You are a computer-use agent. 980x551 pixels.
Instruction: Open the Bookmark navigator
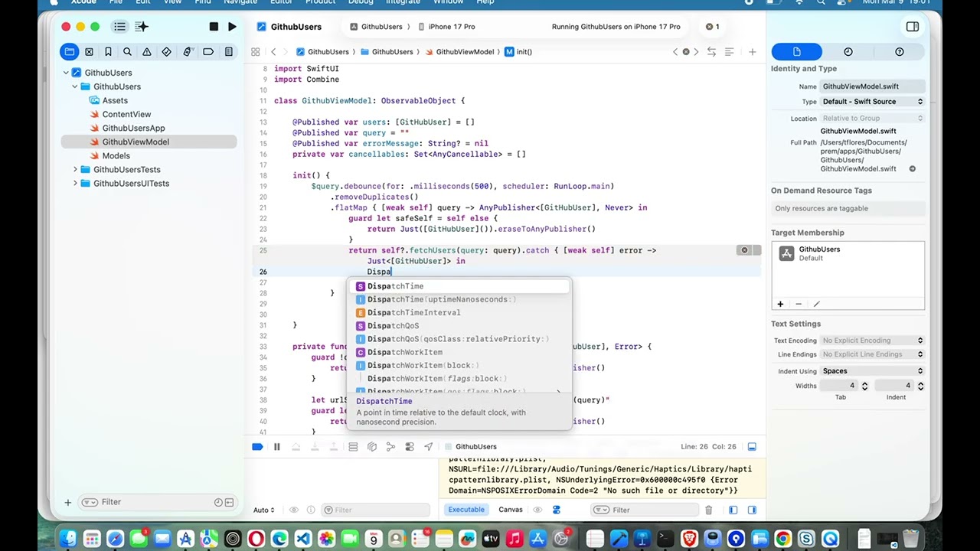(108, 52)
